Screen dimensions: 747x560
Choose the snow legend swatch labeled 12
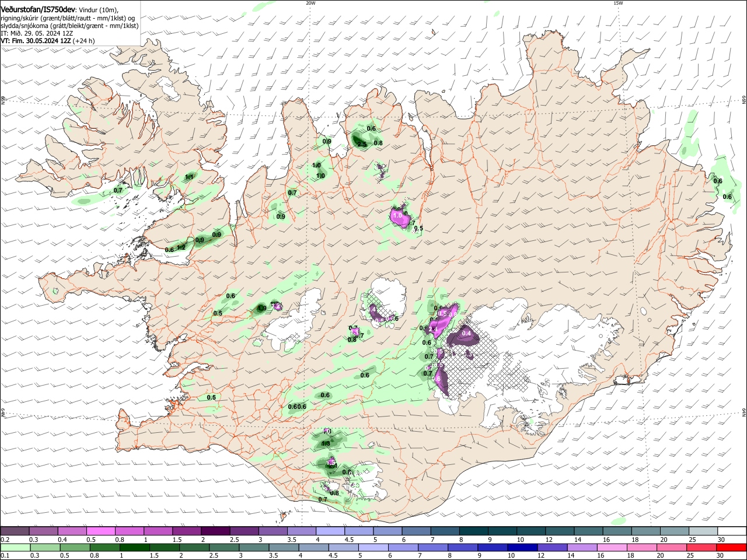pyautogui.click(x=560, y=531)
